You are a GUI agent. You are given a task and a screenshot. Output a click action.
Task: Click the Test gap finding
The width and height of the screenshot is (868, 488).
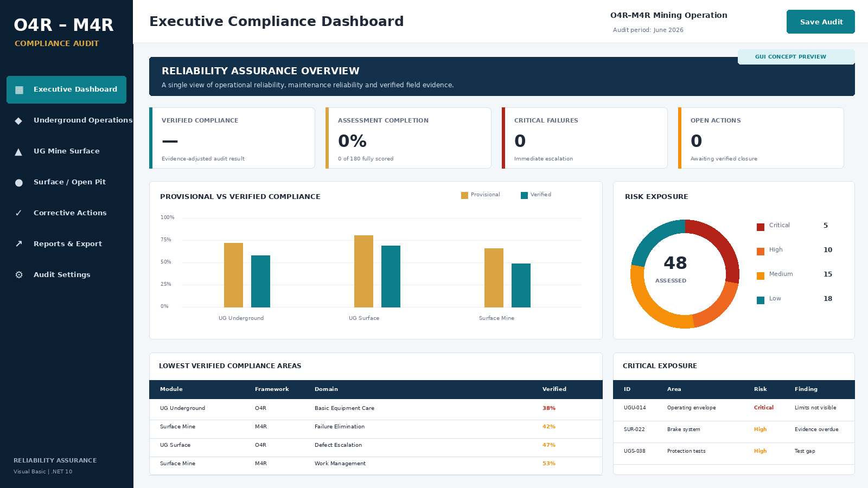click(x=805, y=451)
